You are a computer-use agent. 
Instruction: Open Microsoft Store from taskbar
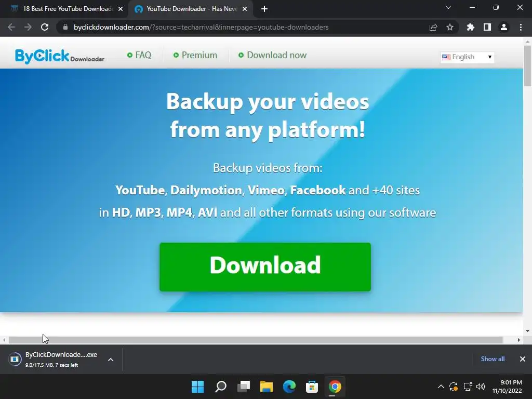[x=312, y=387]
